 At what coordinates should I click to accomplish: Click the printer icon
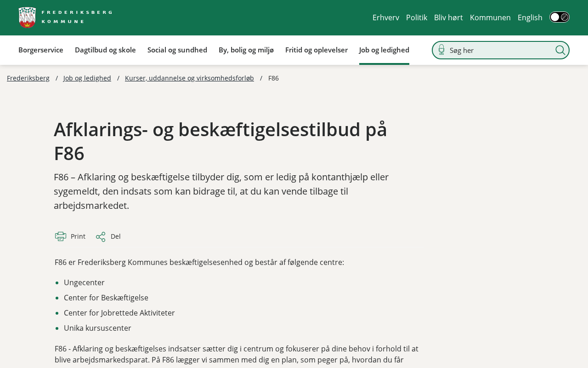pyautogui.click(x=61, y=236)
